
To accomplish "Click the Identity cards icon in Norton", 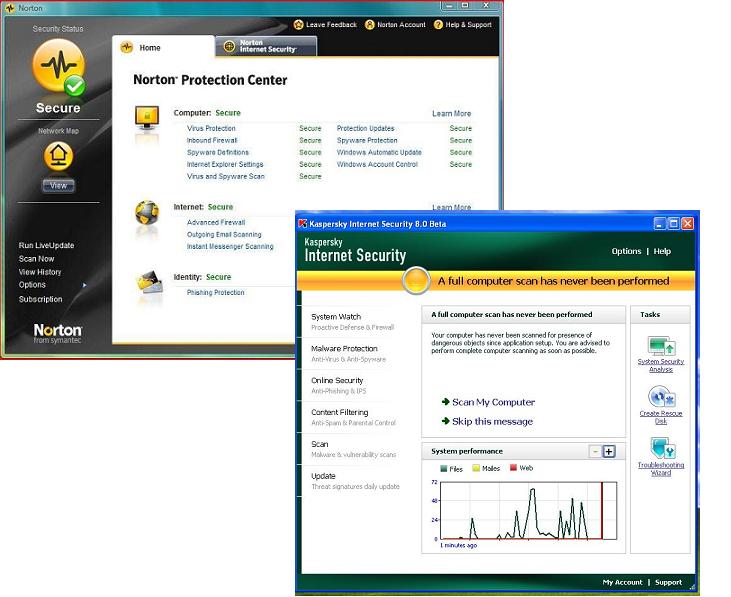I will click(x=149, y=282).
